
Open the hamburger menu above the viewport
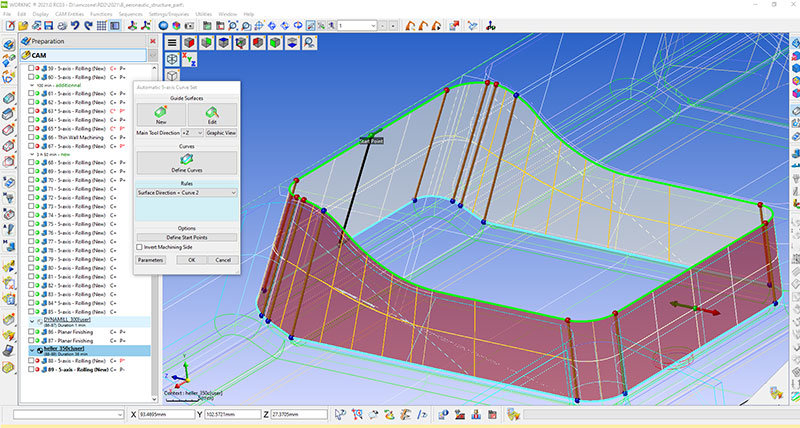point(172,42)
